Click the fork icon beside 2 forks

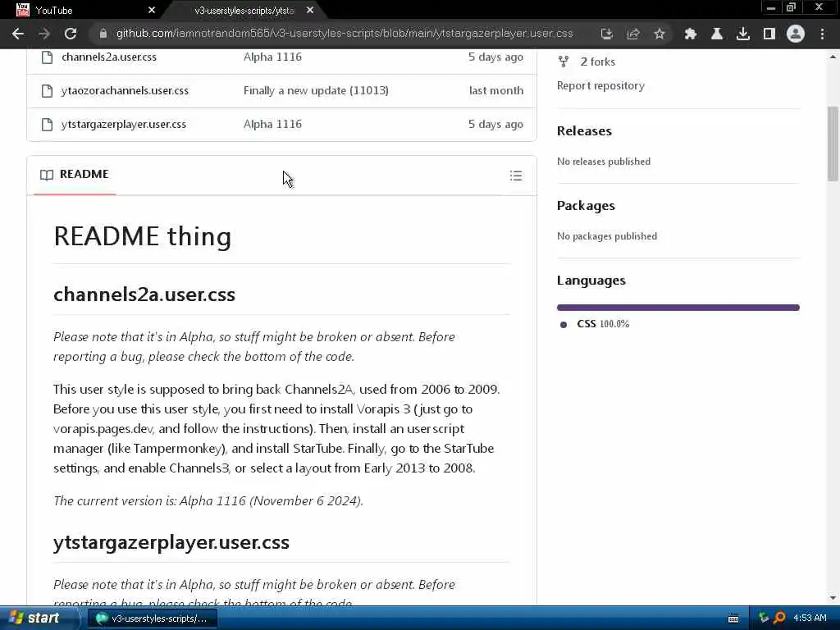click(x=564, y=62)
